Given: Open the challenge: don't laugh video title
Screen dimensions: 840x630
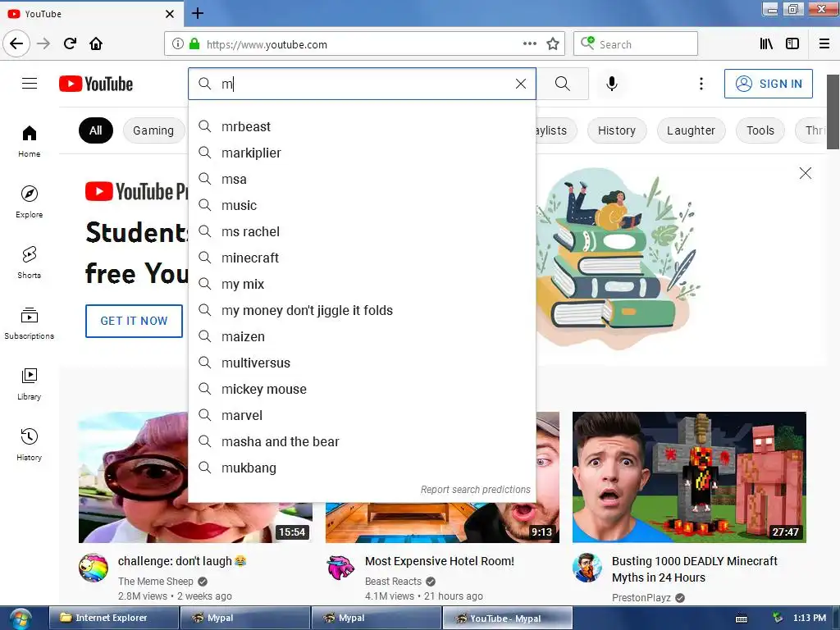Looking at the screenshot, I should coord(182,561).
